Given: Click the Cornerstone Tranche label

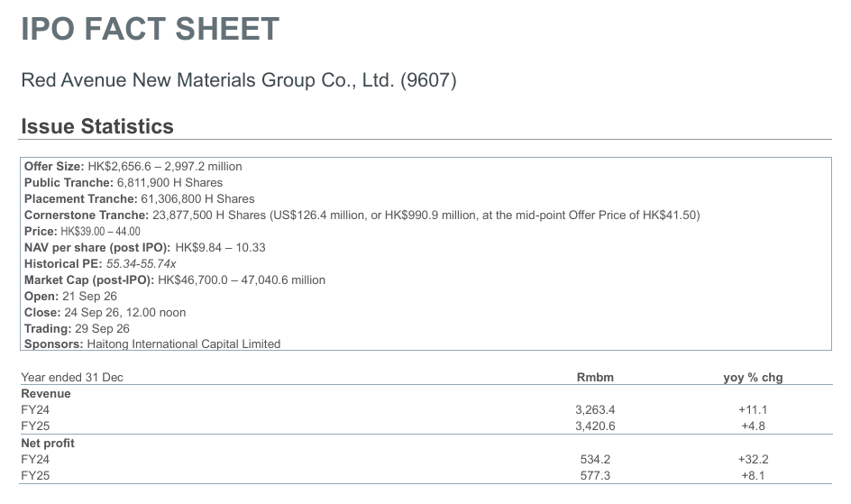Looking at the screenshot, I should [x=87, y=215].
